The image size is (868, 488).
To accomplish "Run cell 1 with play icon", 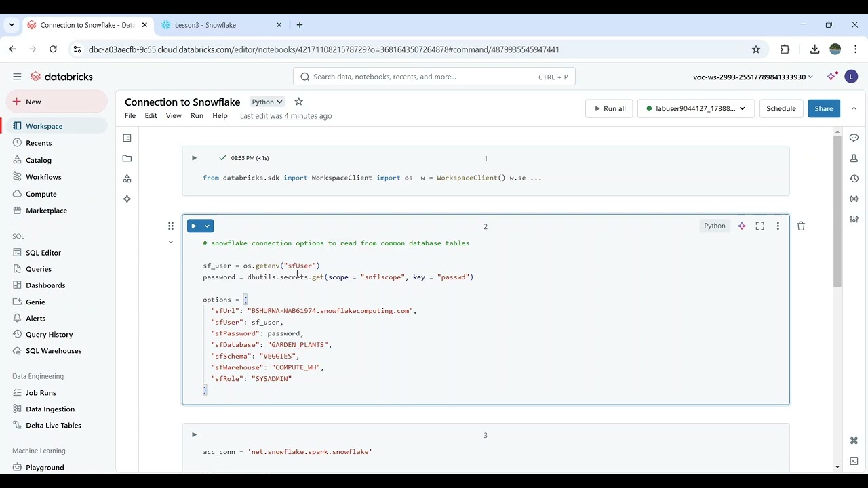I will pyautogui.click(x=194, y=158).
